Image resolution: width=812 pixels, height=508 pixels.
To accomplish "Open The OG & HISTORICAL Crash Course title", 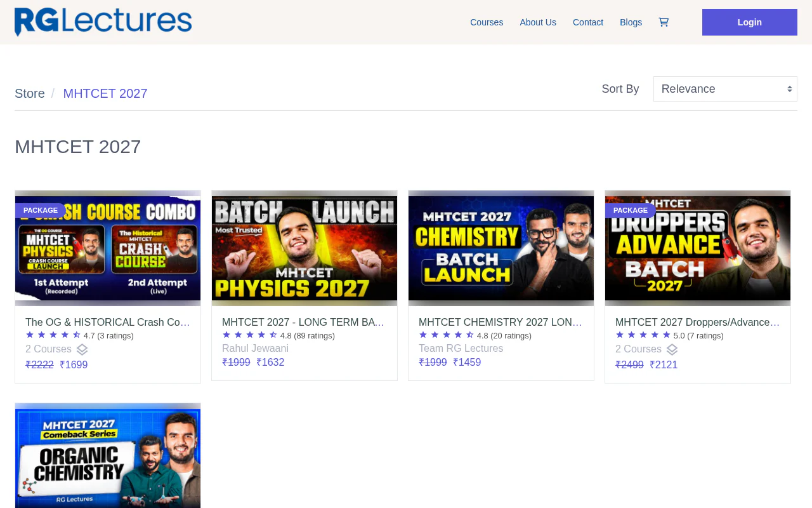I will click(x=108, y=323).
